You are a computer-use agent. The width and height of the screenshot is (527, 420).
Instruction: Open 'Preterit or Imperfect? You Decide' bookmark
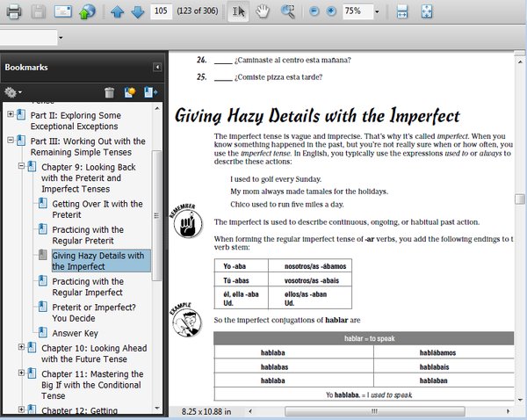click(x=93, y=313)
